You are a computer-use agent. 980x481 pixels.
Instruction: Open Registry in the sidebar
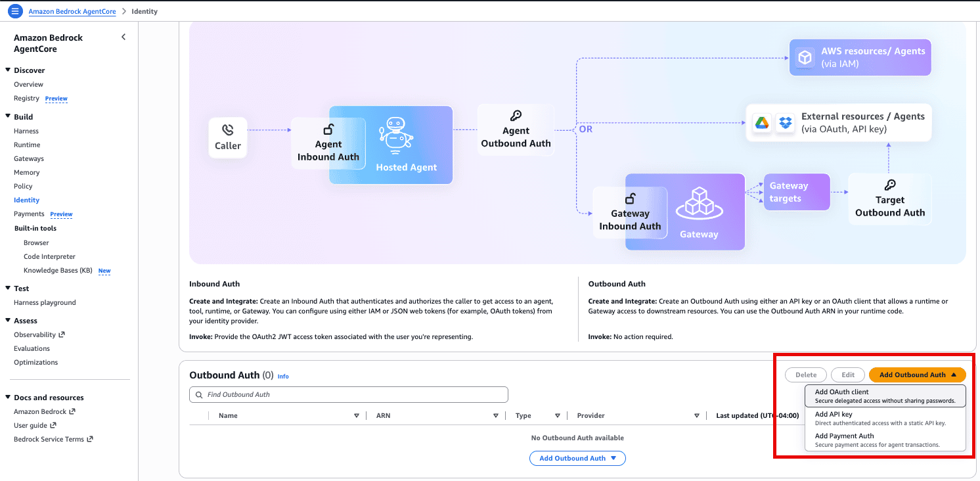coord(26,99)
